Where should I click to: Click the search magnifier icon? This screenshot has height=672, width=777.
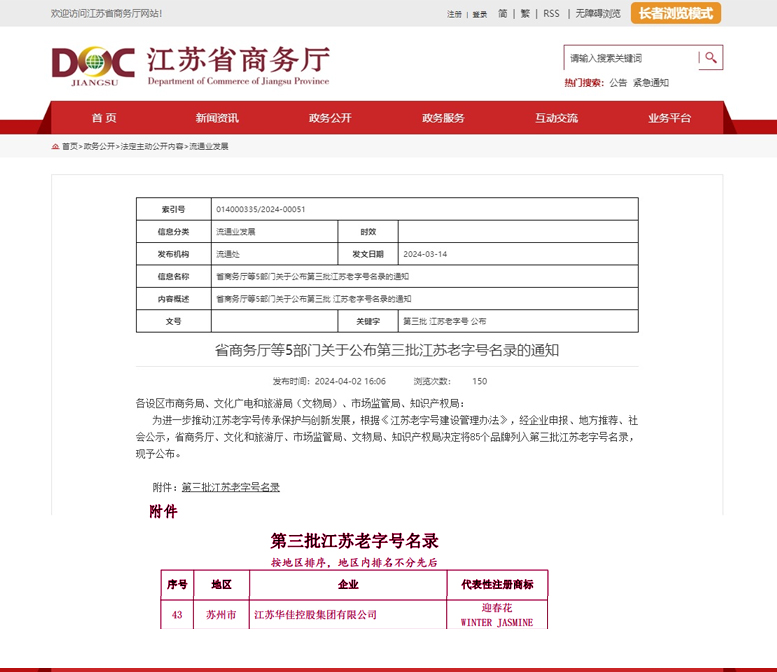710,58
